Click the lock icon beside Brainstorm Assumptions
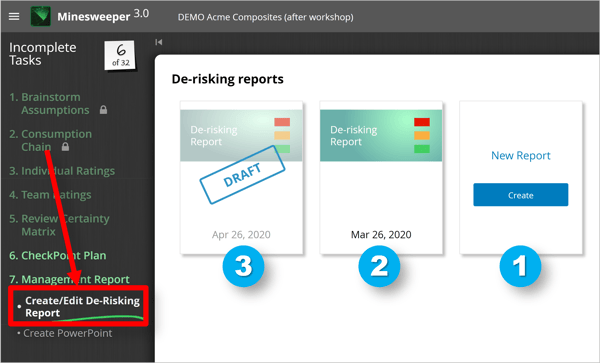 (x=103, y=110)
